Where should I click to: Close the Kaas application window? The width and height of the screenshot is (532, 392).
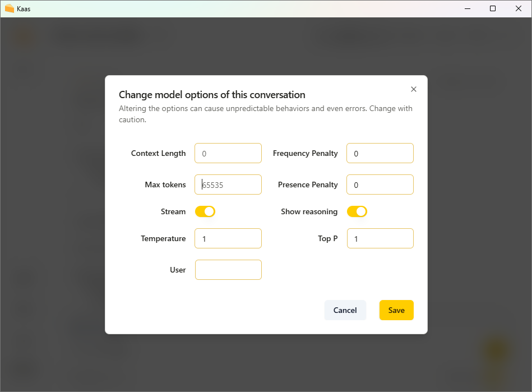pos(519,8)
